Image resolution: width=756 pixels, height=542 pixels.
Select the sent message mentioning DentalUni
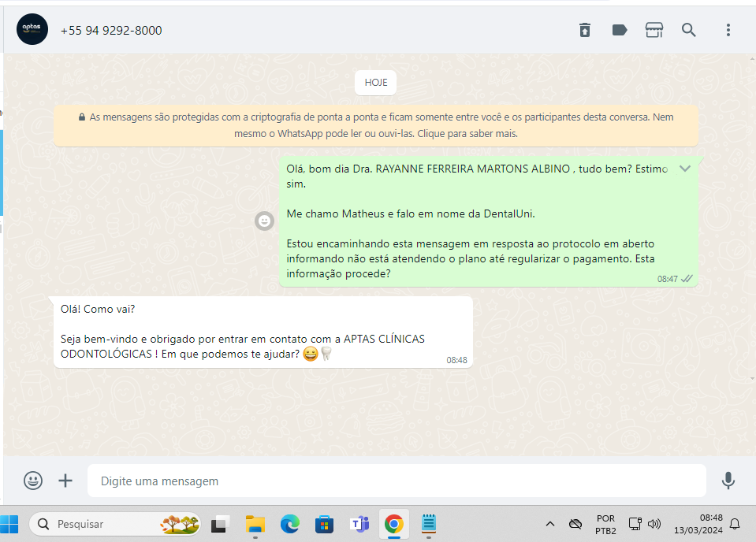coord(489,221)
